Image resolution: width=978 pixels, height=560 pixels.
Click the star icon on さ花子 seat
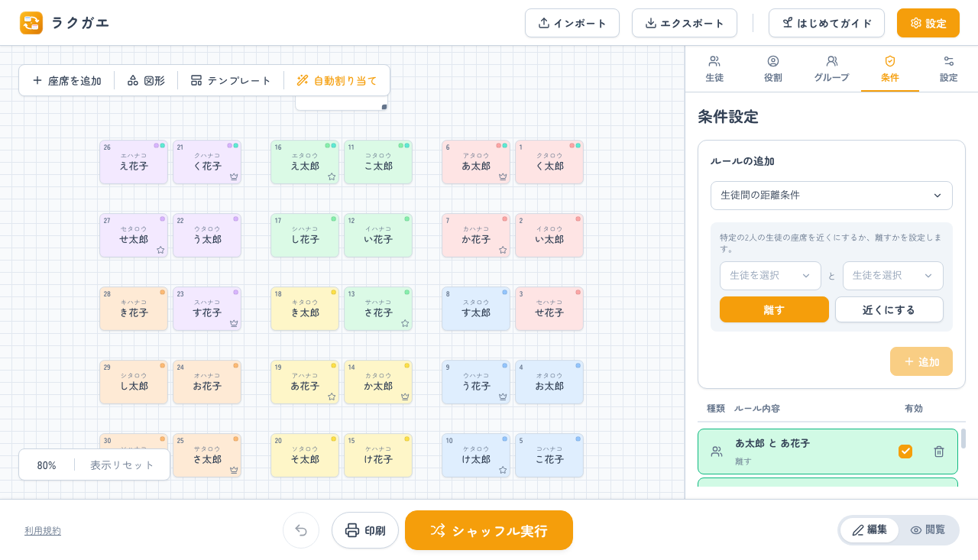point(405,323)
